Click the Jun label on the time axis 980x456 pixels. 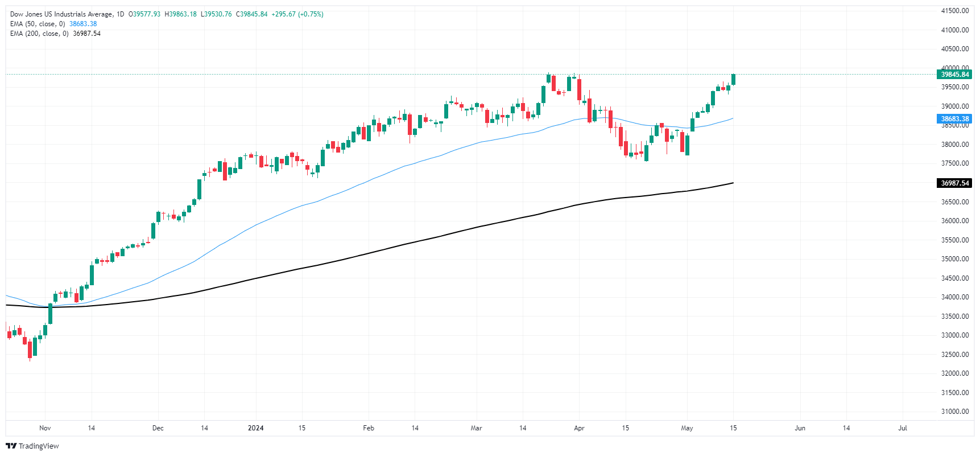(x=800, y=428)
